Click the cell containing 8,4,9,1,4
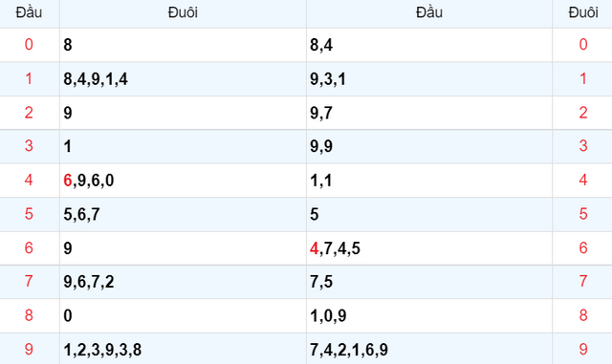This screenshot has width=612, height=364. [183, 78]
